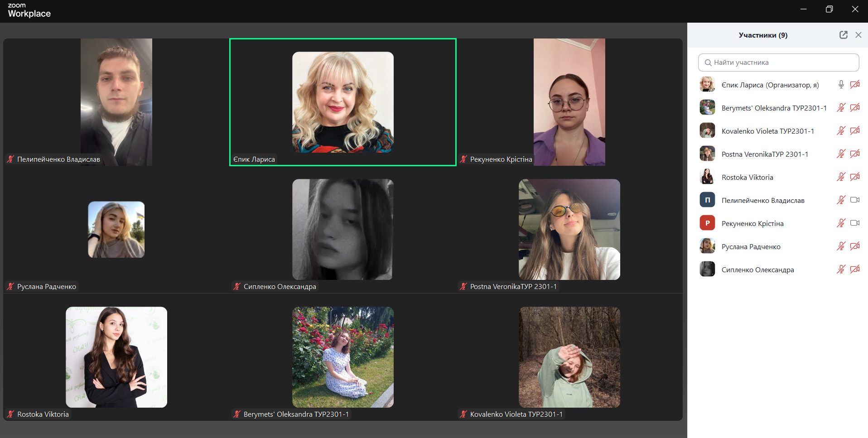Click camera icon for Пелипейченко Владислав
The width and height of the screenshot is (868, 438).
(855, 200)
